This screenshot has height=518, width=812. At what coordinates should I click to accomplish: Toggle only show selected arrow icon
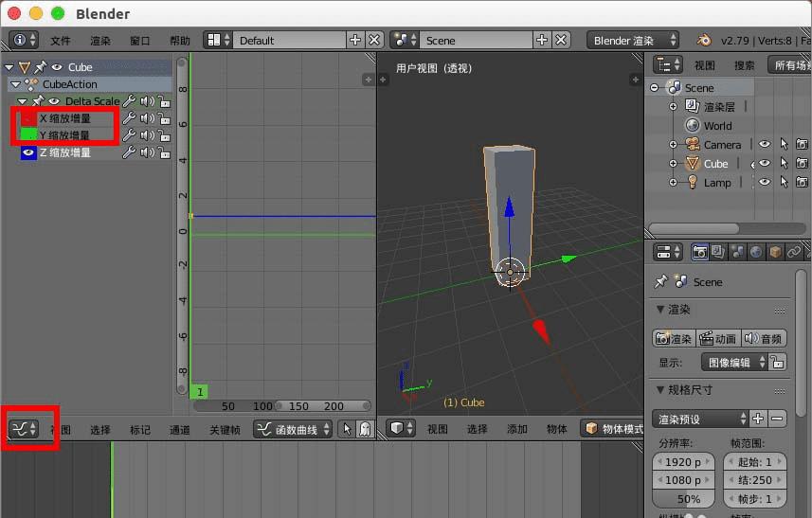347,429
